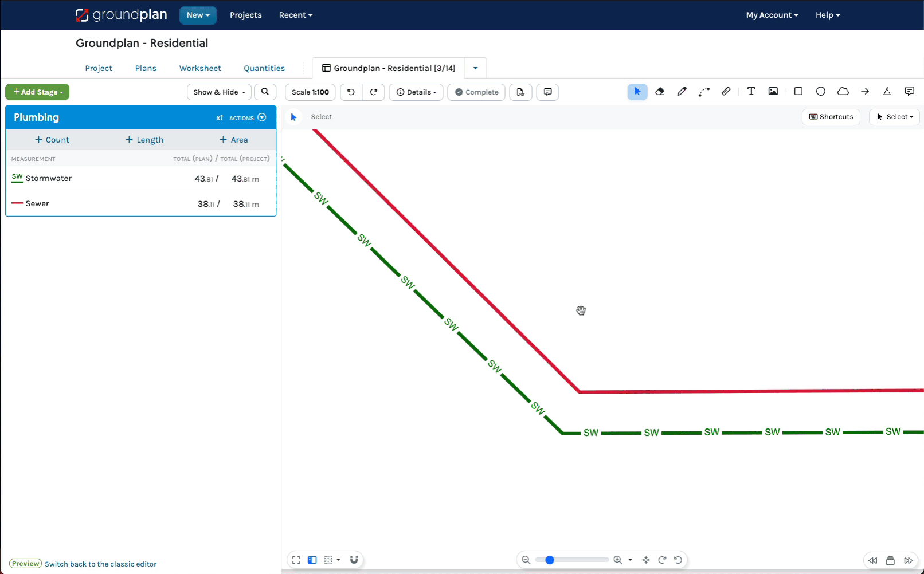924x574 pixels.
Task: Open the Quantities tab
Action: tap(264, 68)
